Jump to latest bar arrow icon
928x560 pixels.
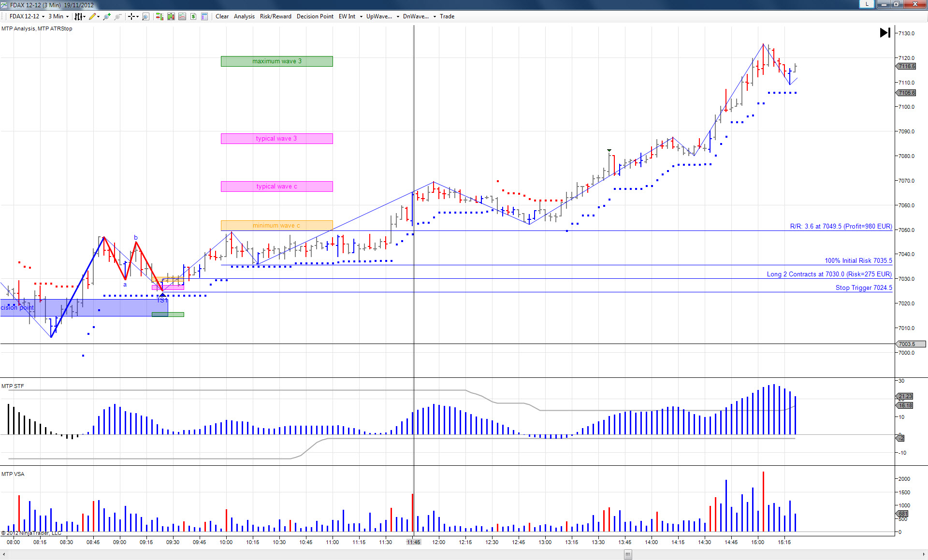(885, 33)
